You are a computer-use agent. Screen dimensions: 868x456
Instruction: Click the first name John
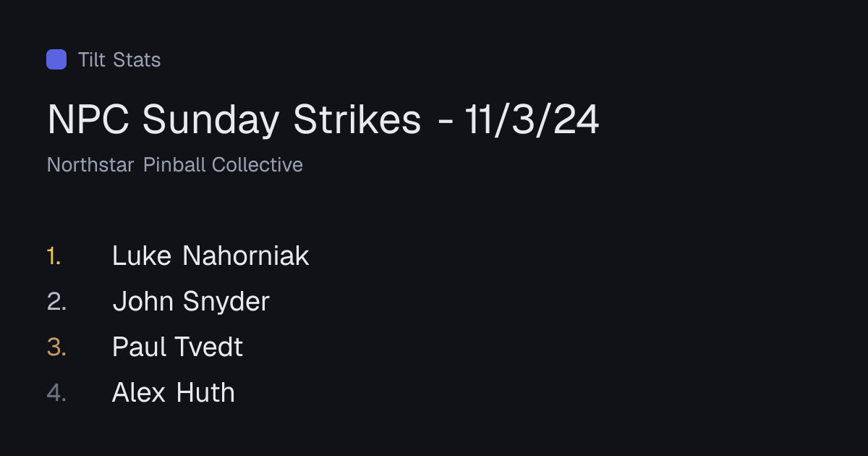pos(142,301)
